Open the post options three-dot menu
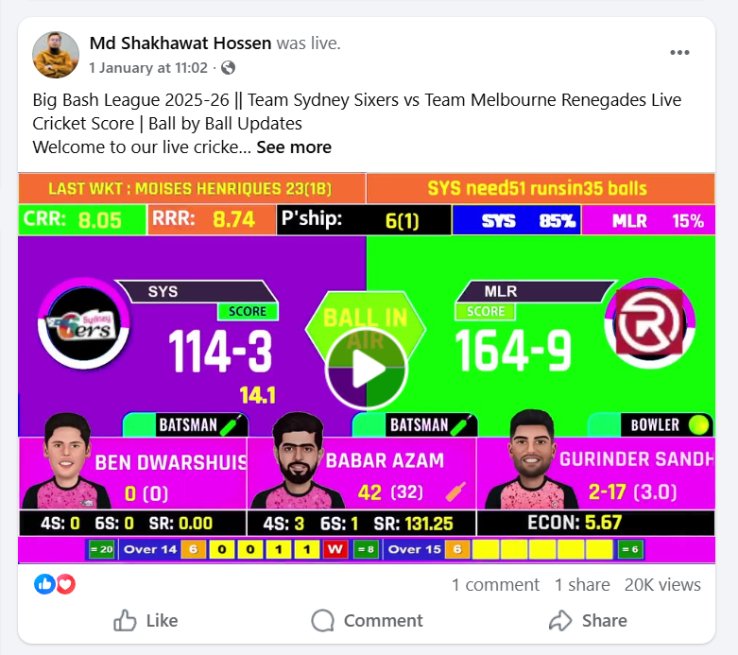Screen dimensions: 738x655 click(x=680, y=52)
